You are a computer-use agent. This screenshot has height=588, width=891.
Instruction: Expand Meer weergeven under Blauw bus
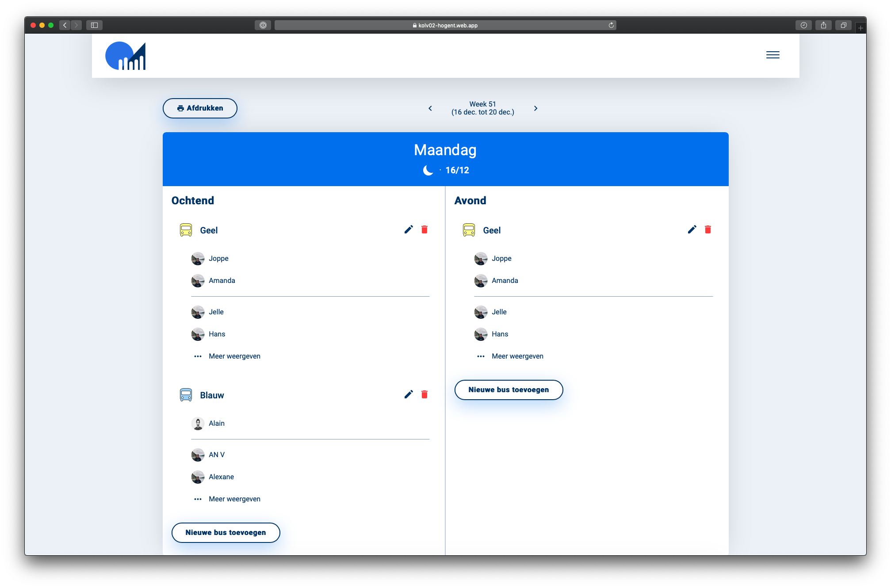[234, 499]
